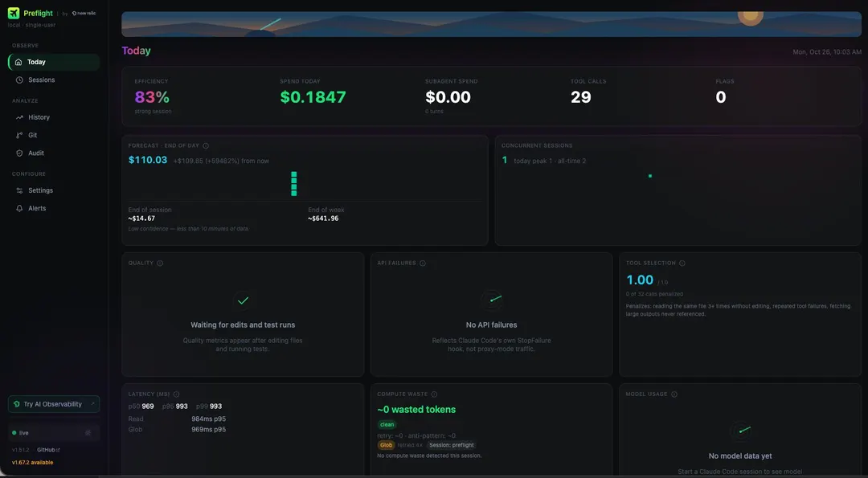
Task: Click the Settings sliders icon
Action: (x=19, y=190)
